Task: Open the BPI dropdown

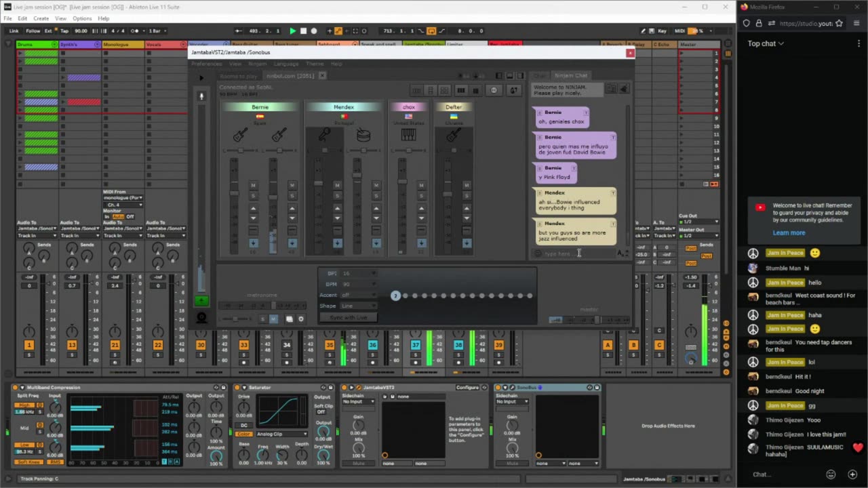Action: [x=359, y=273]
